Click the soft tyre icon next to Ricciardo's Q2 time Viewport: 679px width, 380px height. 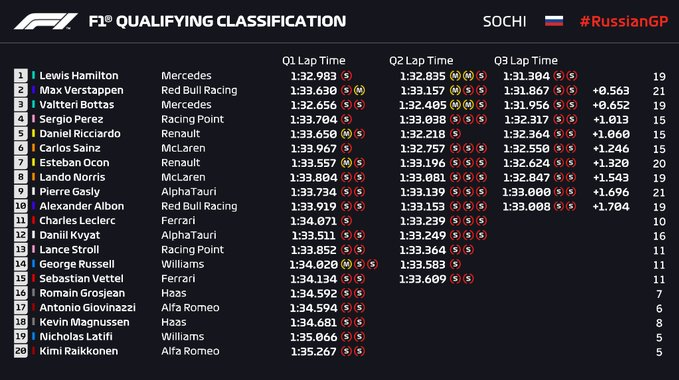[455, 134]
